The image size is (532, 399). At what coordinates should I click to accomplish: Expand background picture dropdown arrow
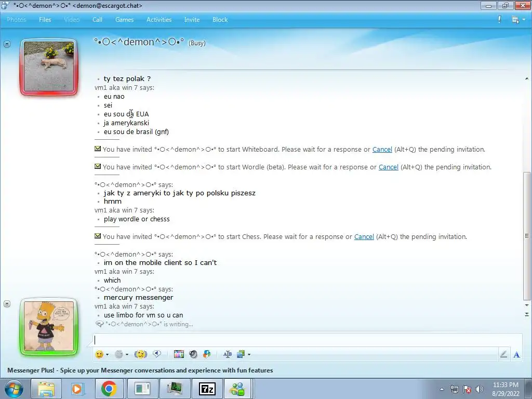[249, 354]
